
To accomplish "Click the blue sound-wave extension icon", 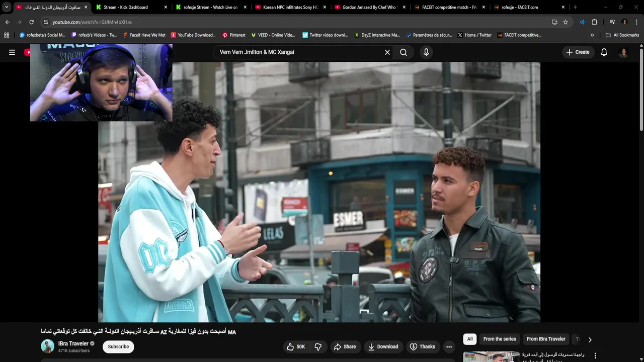I will click(x=582, y=22).
